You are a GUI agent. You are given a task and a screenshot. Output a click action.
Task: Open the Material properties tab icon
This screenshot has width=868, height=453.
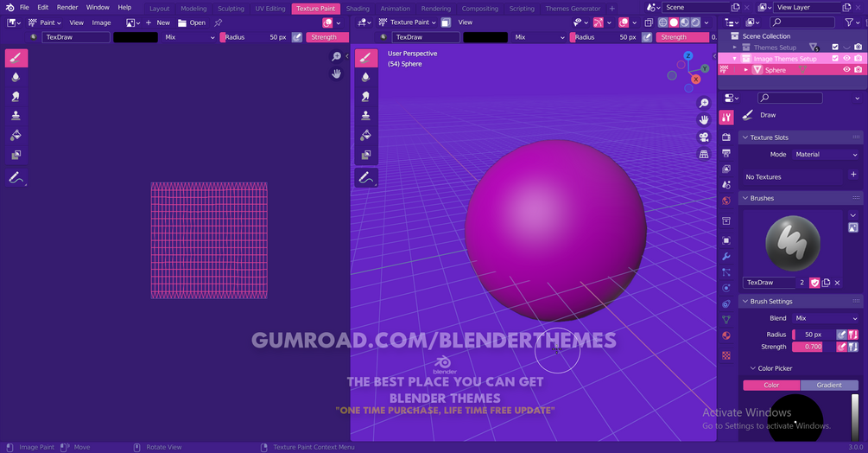tap(726, 335)
